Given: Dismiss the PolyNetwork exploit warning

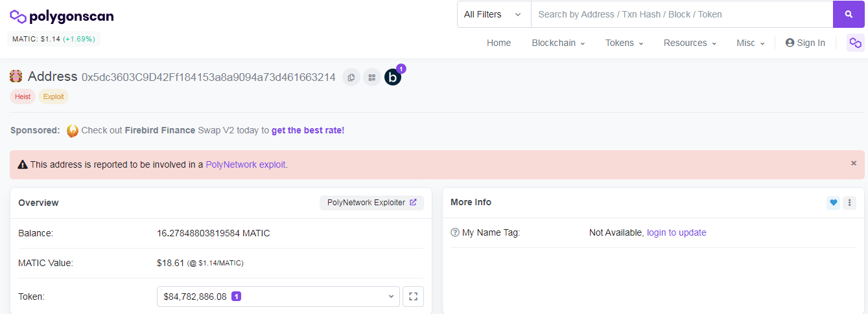Looking at the screenshot, I should click(854, 163).
